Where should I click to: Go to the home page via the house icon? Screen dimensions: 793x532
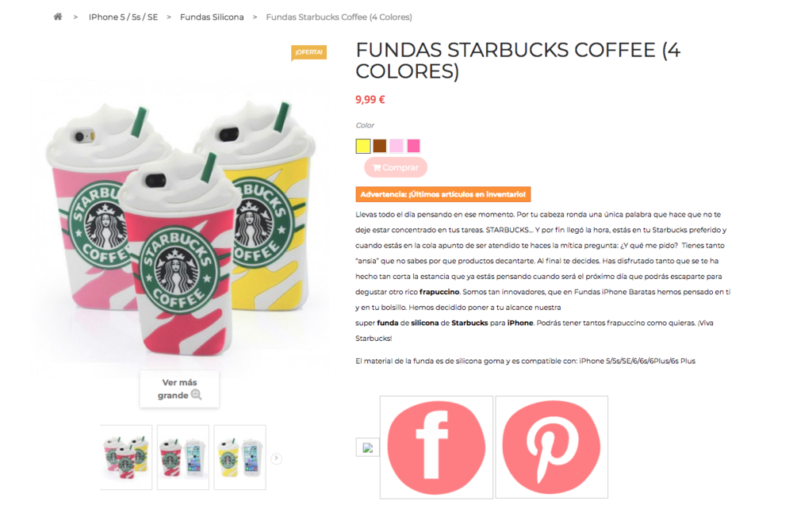(x=58, y=17)
